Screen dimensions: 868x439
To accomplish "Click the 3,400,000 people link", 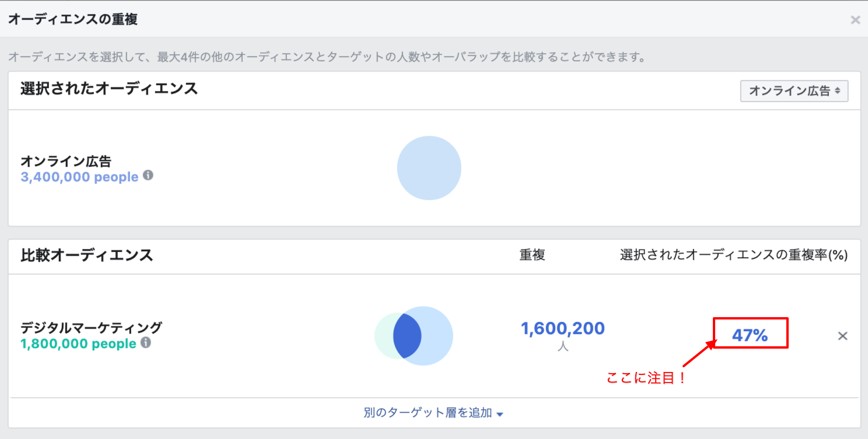I will click(79, 177).
